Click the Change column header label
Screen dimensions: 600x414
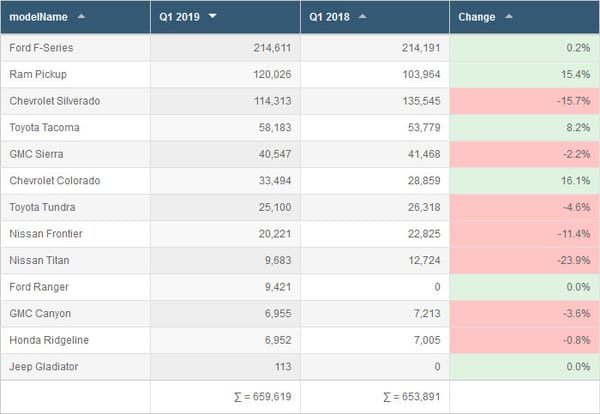pyautogui.click(x=476, y=17)
